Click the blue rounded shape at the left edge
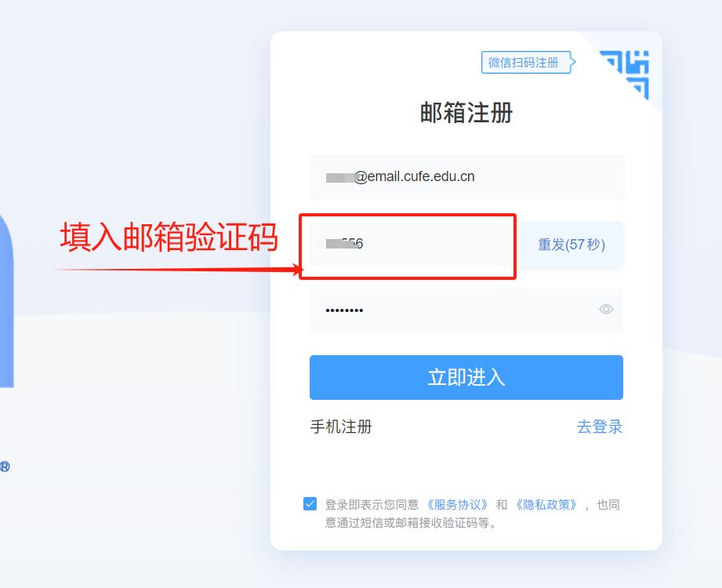This screenshot has width=722, height=588. click(6, 299)
